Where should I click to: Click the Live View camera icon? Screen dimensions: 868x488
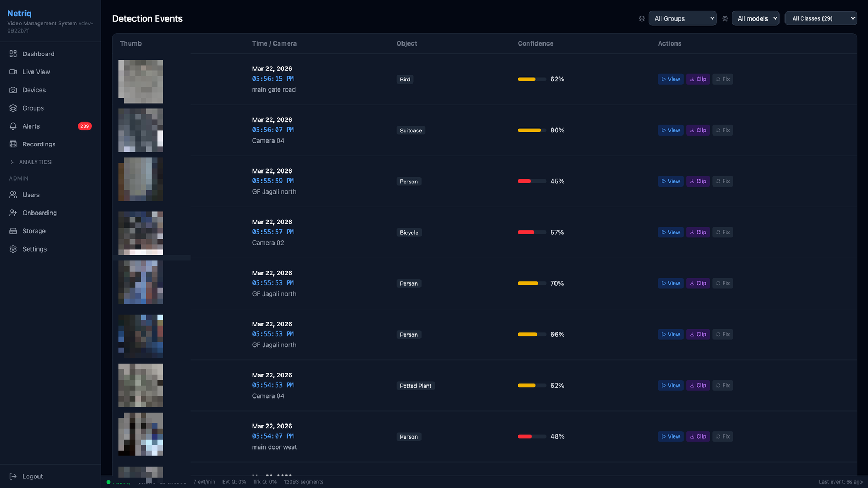coord(13,72)
